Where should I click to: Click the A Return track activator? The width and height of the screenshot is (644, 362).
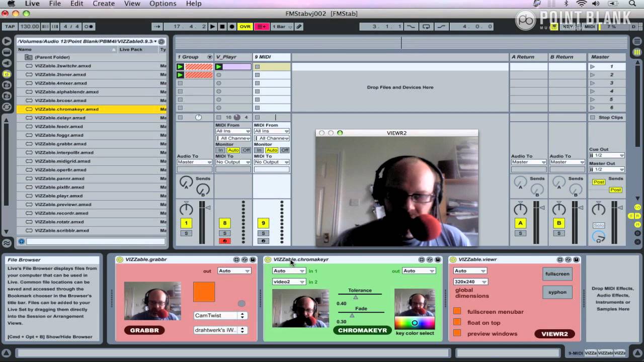520,223
